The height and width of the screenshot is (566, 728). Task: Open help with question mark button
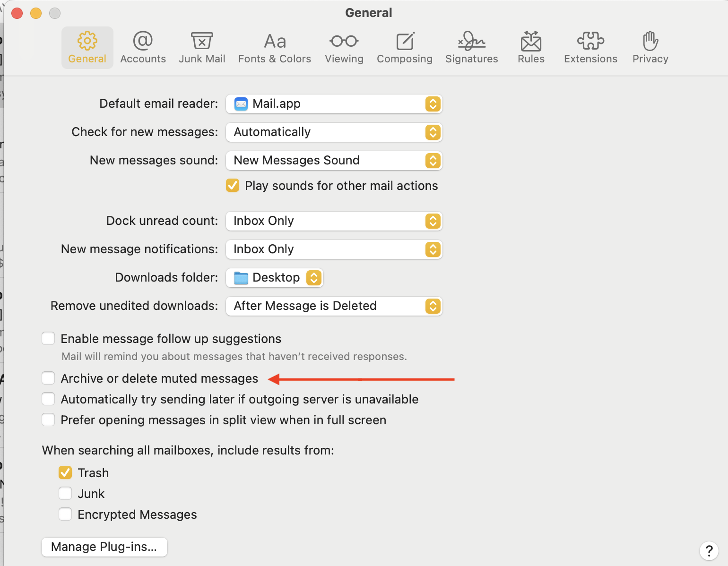[709, 550]
